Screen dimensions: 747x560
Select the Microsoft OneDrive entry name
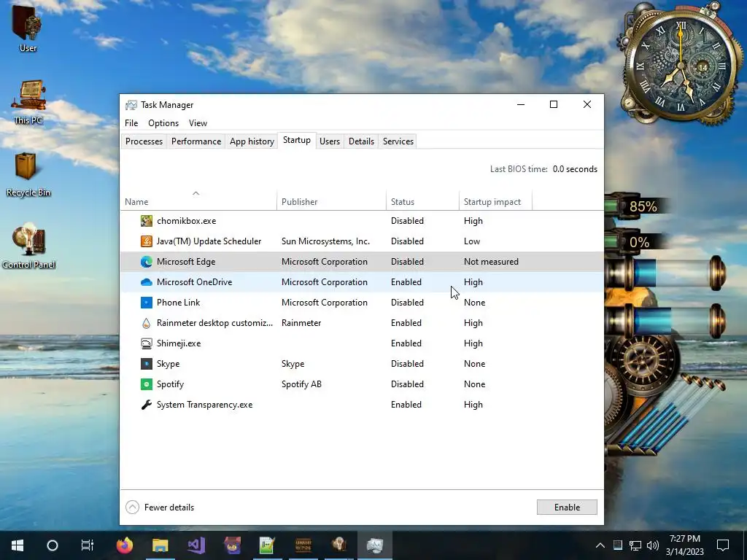(x=194, y=282)
